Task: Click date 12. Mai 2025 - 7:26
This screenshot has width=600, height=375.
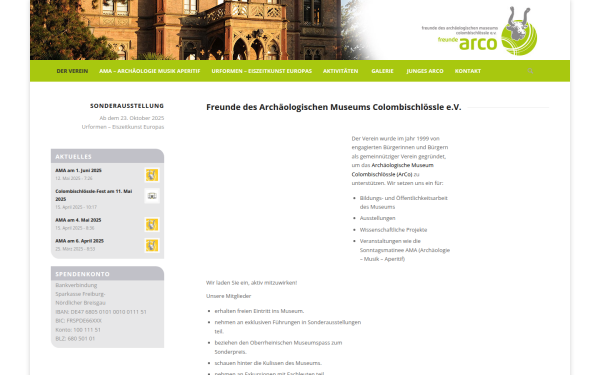Action: click(x=74, y=178)
